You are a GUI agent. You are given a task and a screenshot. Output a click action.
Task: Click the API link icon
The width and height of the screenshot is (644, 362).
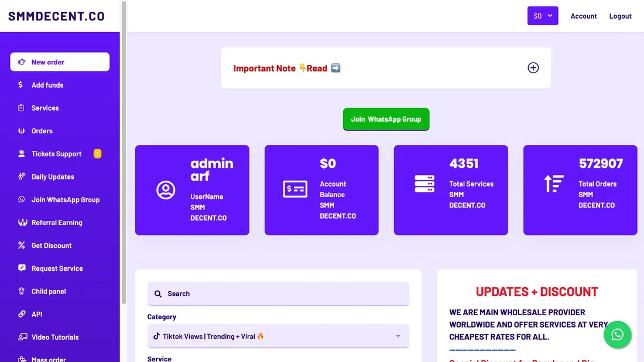tap(22, 314)
